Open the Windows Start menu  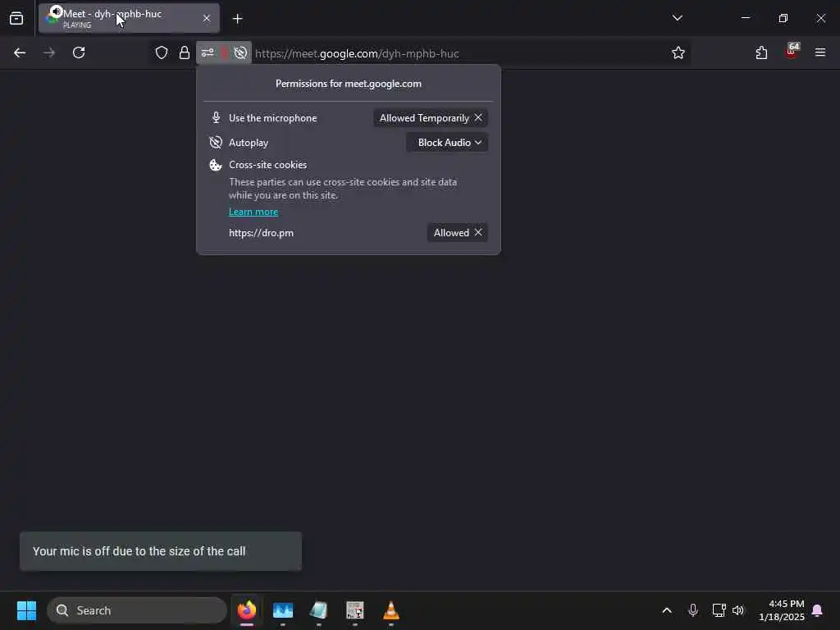(26, 610)
